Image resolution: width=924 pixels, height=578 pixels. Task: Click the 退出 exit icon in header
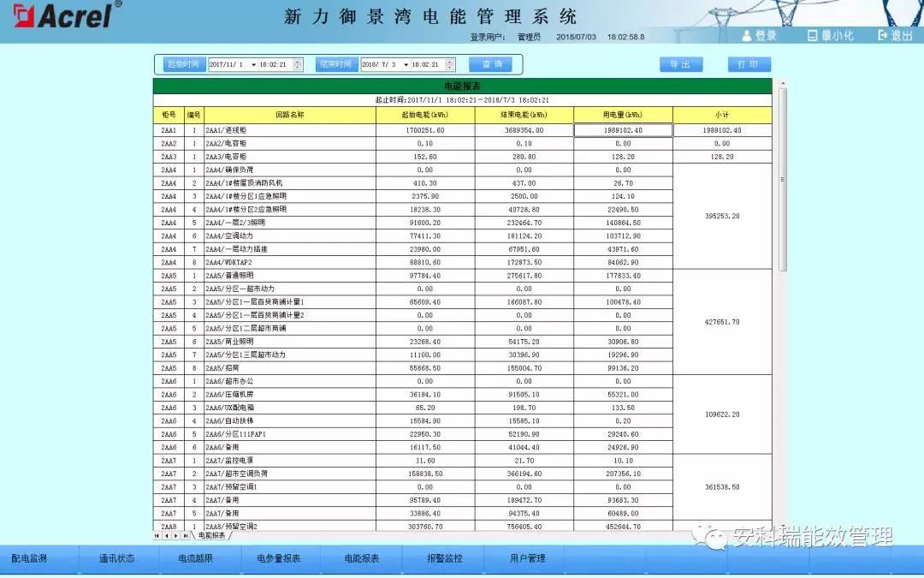[x=882, y=36]
